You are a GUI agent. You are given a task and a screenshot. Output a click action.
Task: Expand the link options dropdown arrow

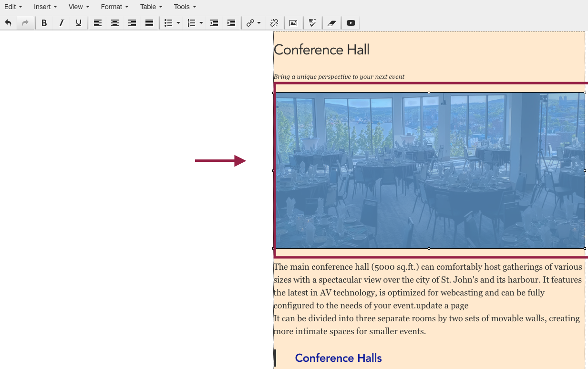click(x=259, y=23)
